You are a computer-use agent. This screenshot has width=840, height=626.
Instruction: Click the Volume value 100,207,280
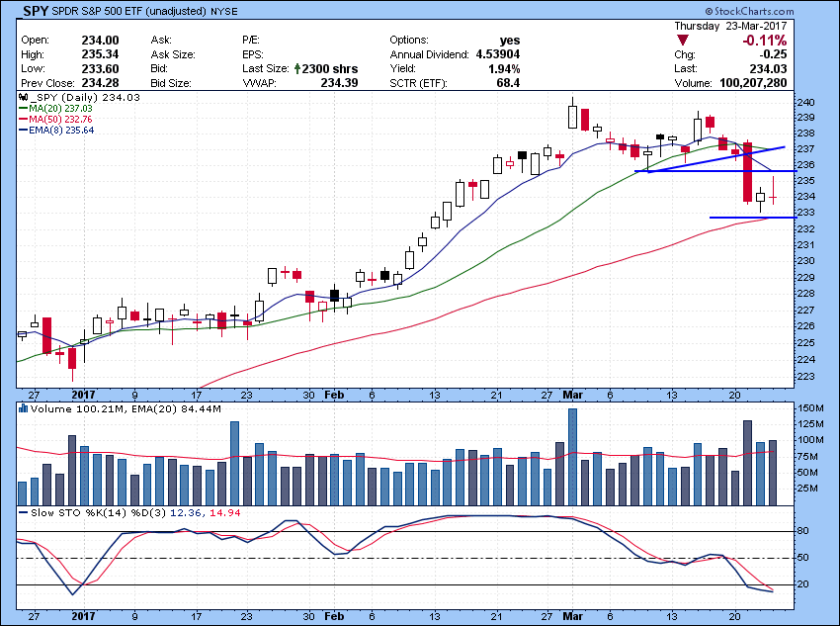point(753,83)
